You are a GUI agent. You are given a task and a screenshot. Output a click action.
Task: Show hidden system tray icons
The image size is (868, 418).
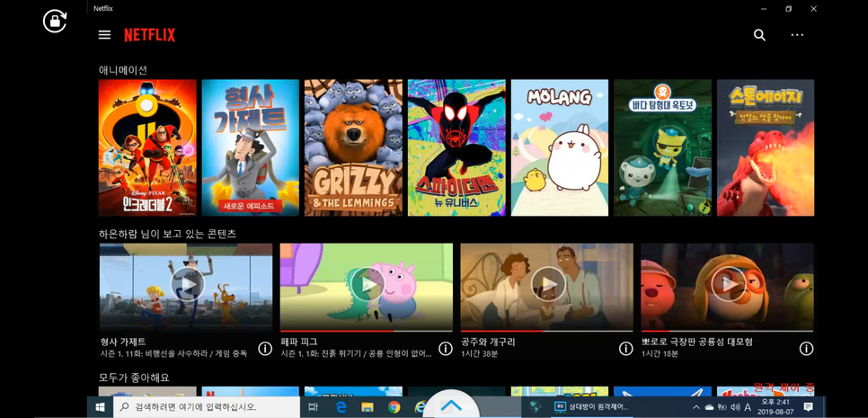tap(695, 407)
